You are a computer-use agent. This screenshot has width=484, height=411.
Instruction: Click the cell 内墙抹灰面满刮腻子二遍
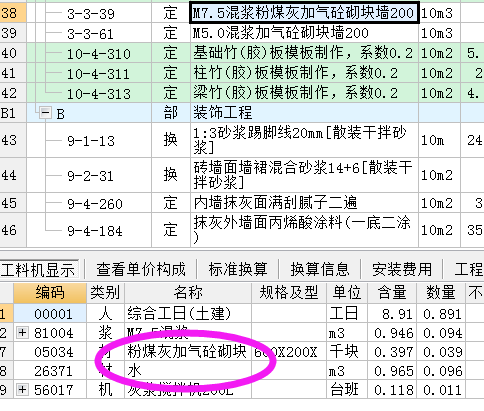pyautogui.click(x=304, y=203)
